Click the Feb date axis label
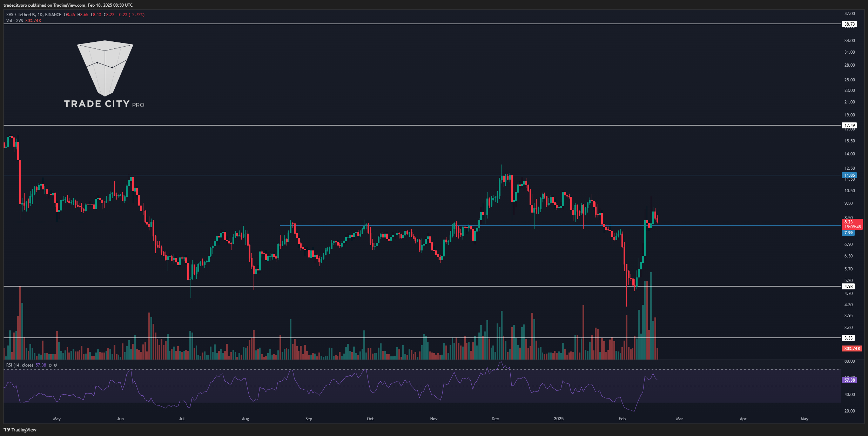This screenshot has width=868, height=436. tap(622, 419)
